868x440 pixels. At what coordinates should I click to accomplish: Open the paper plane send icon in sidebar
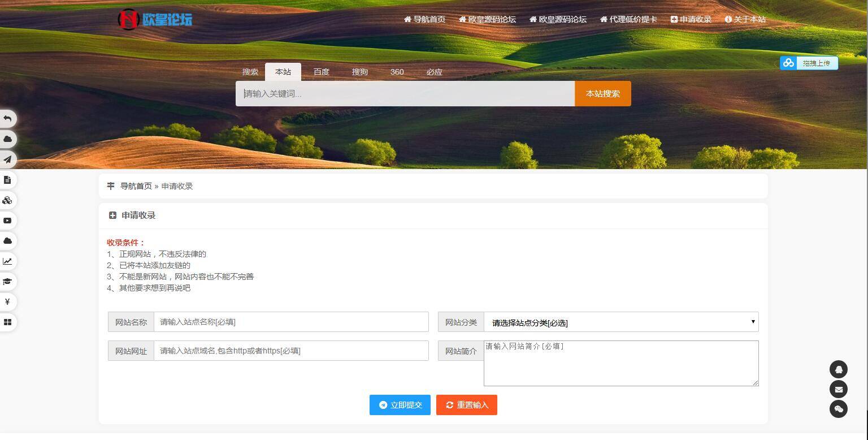7,159
